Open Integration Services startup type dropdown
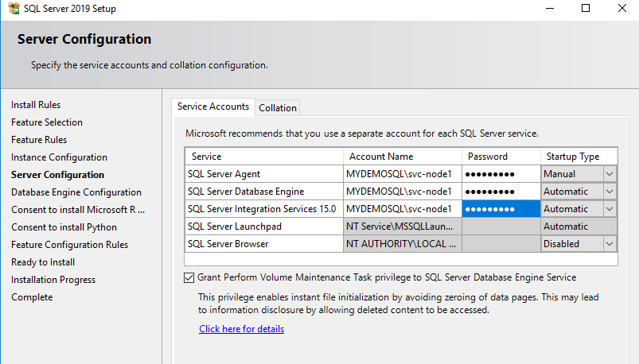This screenshot has width=639, height=364. [x=610, y=209]
